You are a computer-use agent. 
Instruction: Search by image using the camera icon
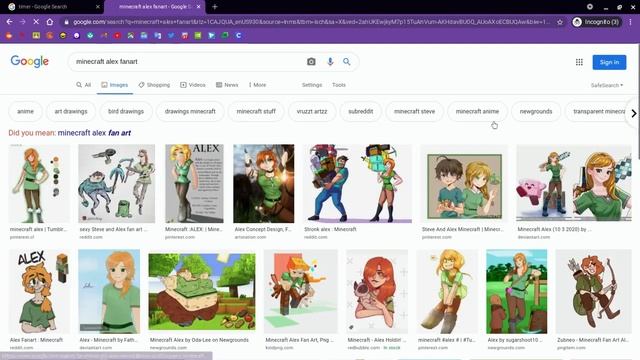[311, 62]
